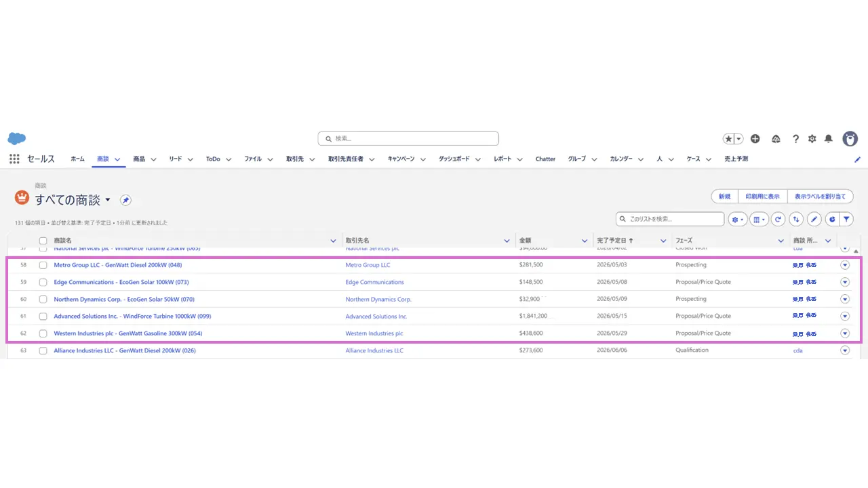Check the Advanced Solutions Inc. row checkbox
The width and height of the screenshot is (868, 488).
coord(43,317)
